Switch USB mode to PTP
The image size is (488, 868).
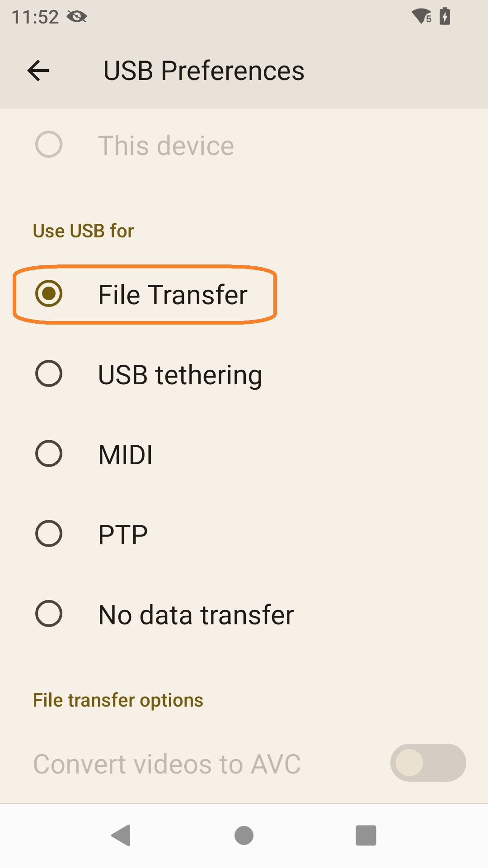click(x=49, y=533)
